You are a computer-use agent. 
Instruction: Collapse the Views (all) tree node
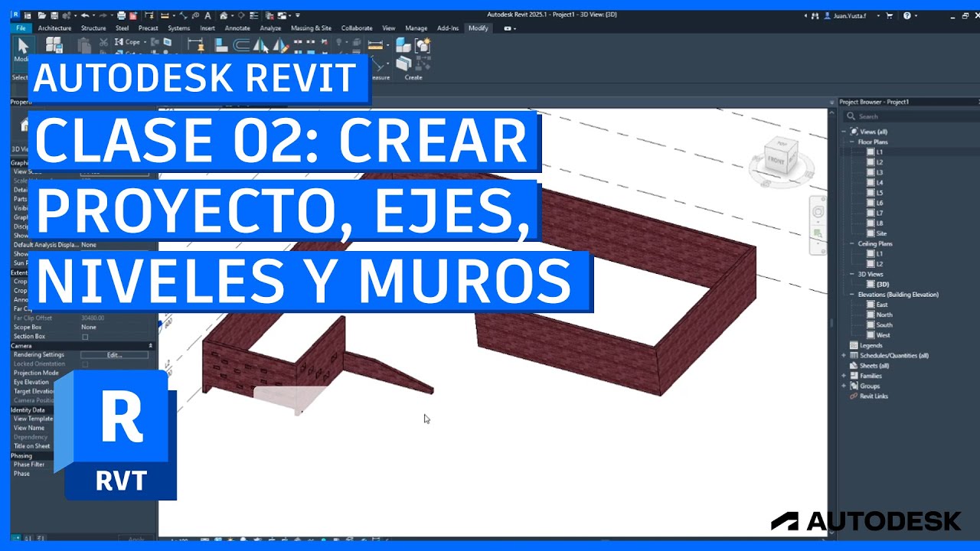[844, 132]
